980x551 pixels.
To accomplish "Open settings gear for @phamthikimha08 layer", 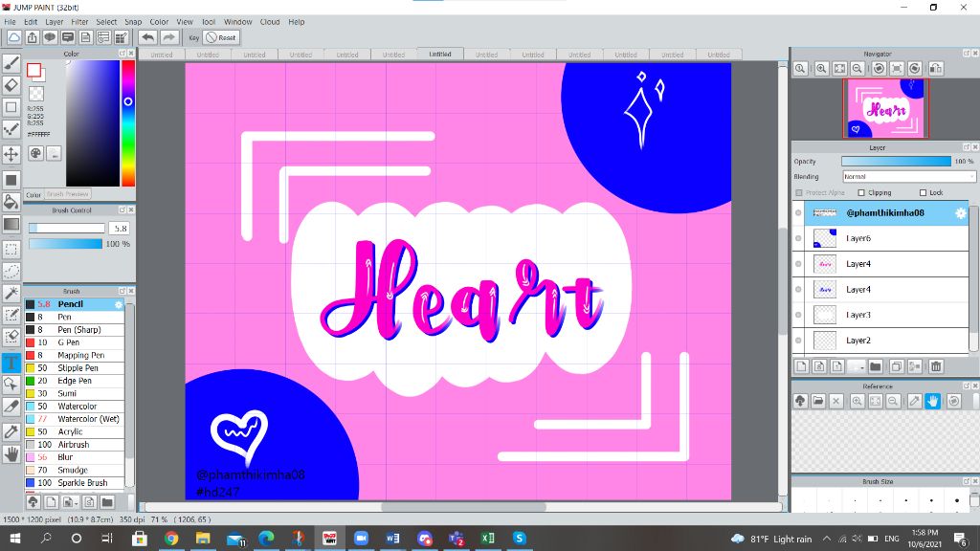I will (961, 213).
